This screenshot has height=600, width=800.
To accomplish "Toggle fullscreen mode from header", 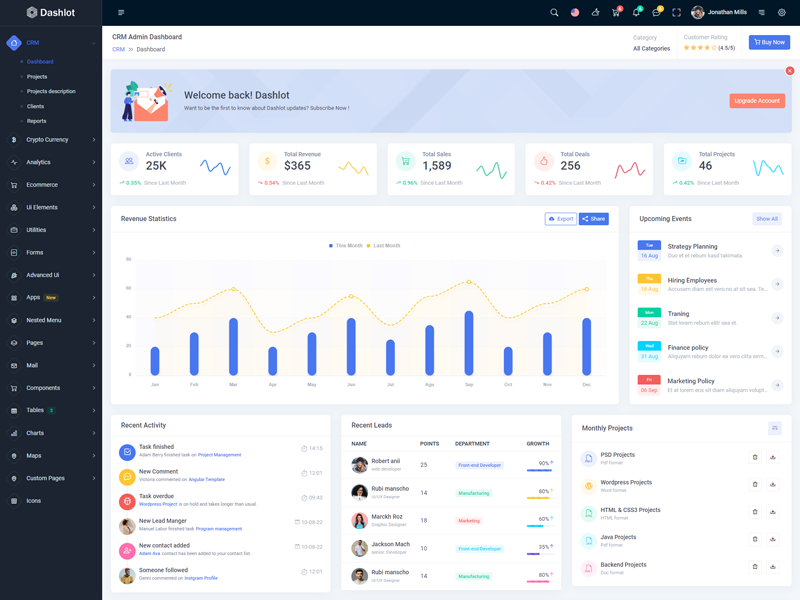I will (676, 13).
